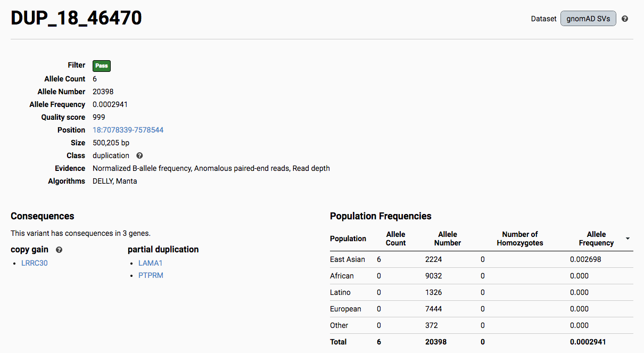Click the green Pass filter badge

pyautogui.click(x=102, y=66)
